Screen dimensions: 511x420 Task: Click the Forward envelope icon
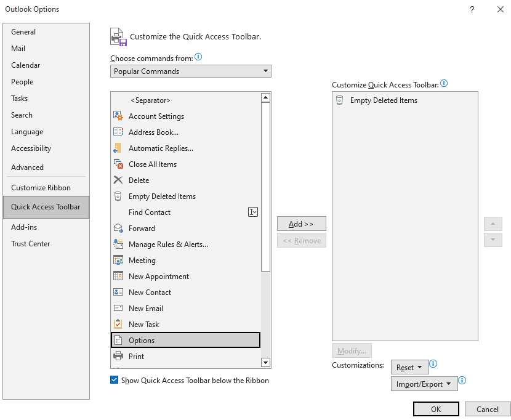118,228
